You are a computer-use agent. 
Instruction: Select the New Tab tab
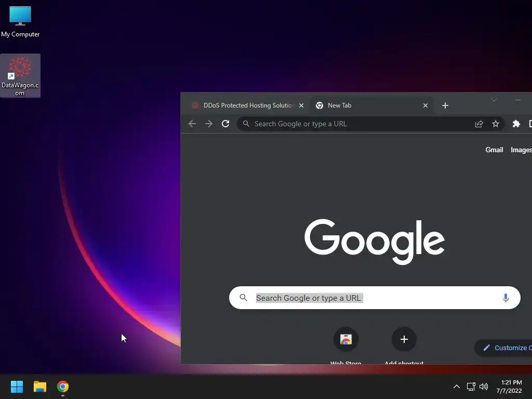(371, 105)
